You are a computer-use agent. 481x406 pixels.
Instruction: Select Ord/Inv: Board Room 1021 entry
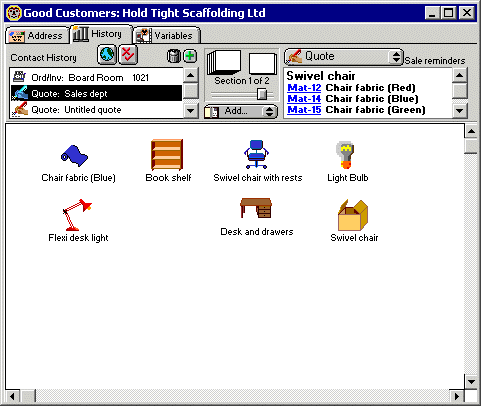coord(97,77)
